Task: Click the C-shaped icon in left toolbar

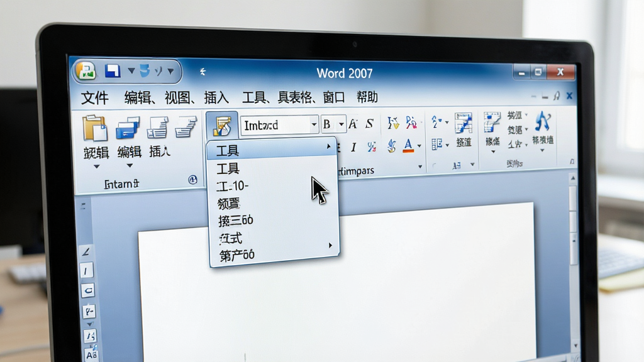Action: tap(87, 291)
